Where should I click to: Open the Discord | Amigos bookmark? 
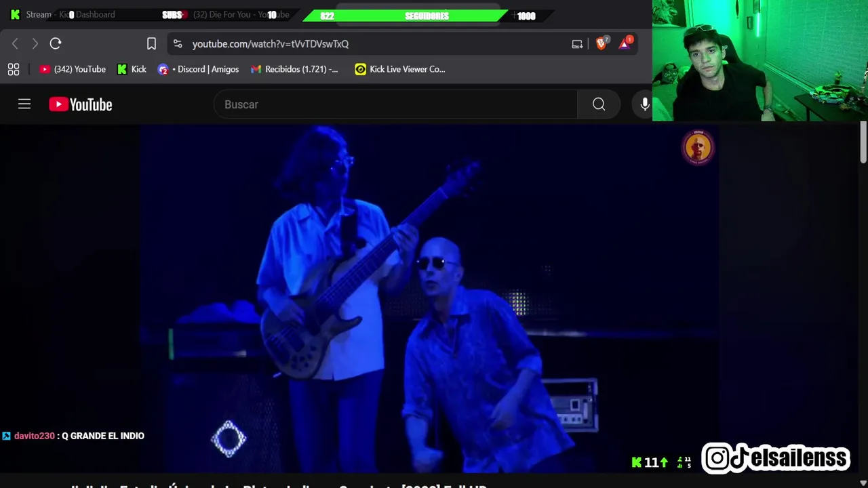[x=198, y=69]
